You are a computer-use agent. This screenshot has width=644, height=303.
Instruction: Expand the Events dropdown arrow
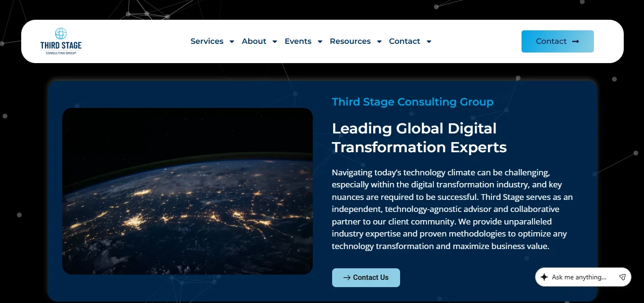pos(320,42)
